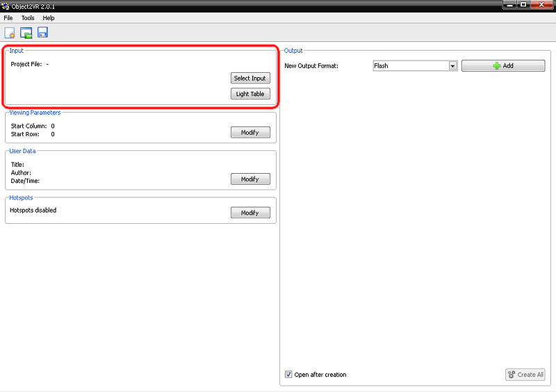Close the Object2VR window
The height and width of the screenshot is (392, 556).
point(541,5)
